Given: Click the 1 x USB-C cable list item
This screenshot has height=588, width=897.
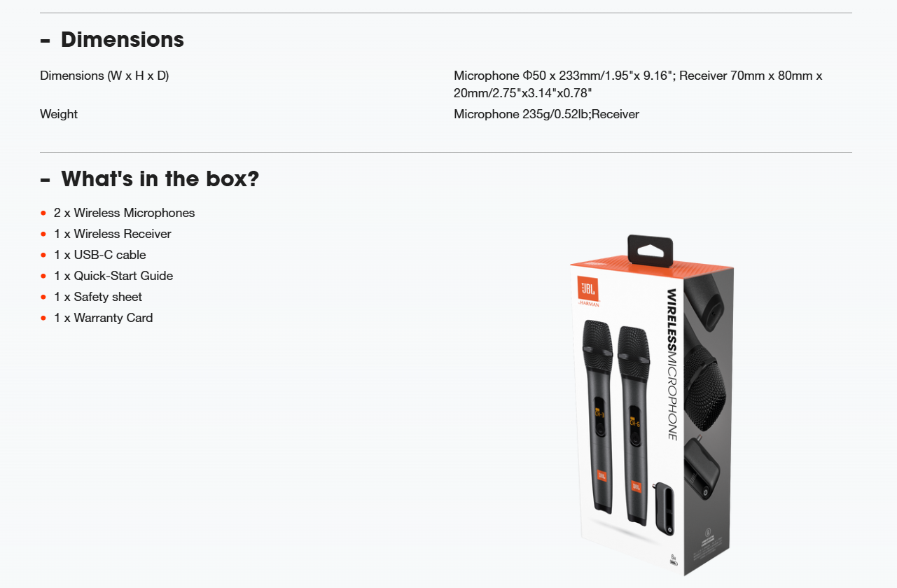Looking at the screenshot, I should coord(100,255).
